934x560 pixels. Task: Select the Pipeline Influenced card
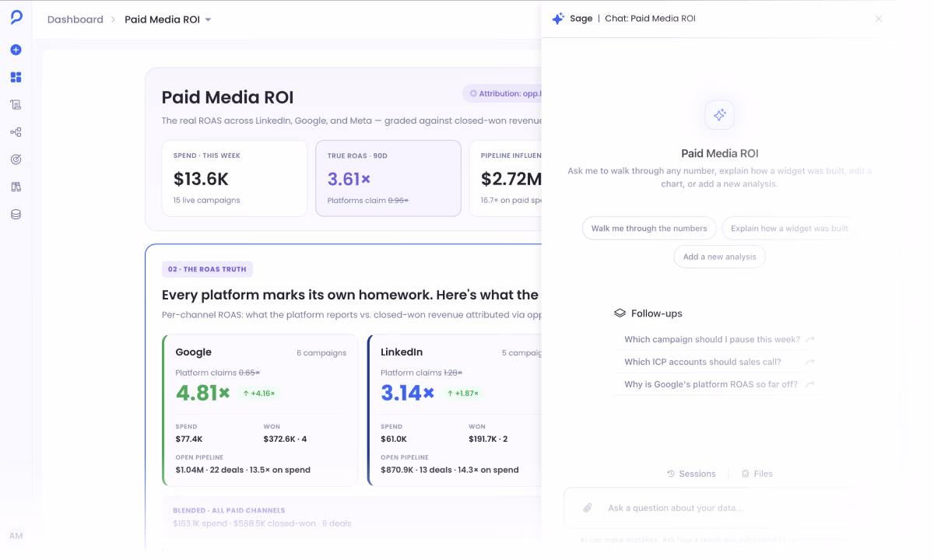(506, 178)
